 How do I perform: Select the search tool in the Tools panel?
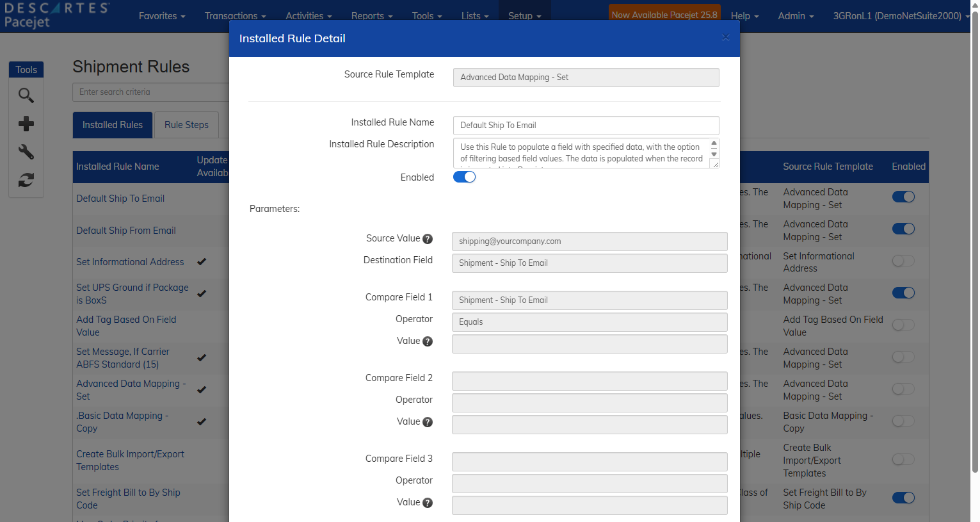pos(26,95)
